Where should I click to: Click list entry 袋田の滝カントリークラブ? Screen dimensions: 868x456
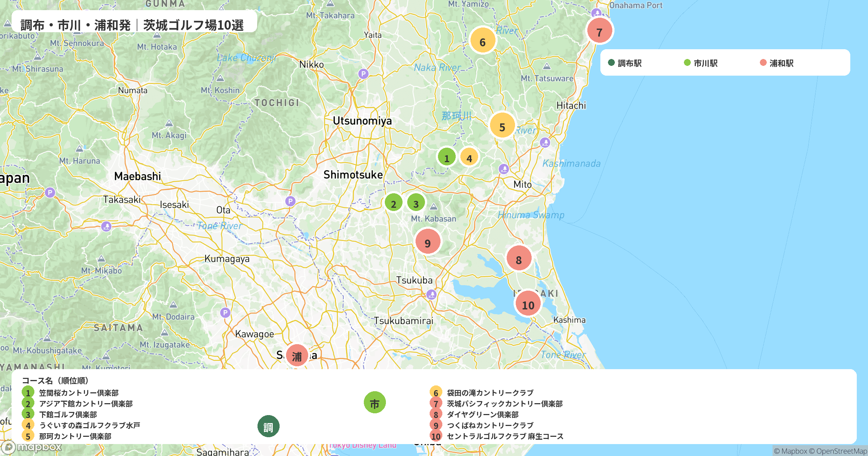490,393
